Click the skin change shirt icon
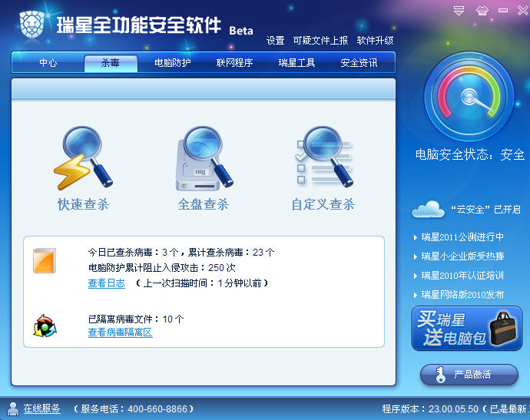The height and width of the screenshot is (420, 530). 482,11
